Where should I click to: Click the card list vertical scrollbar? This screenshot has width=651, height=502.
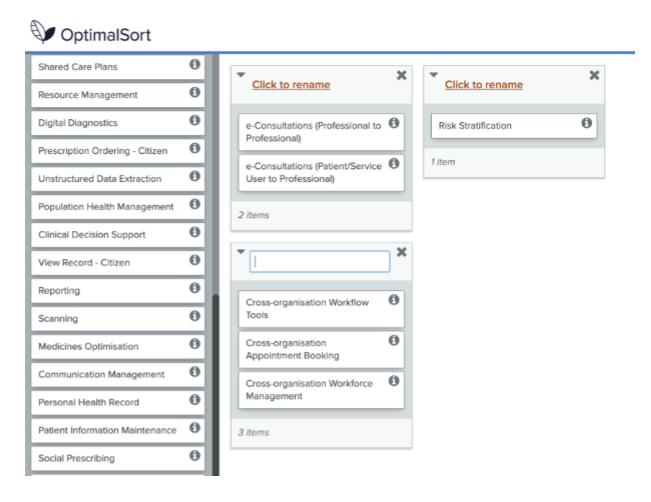pos(215,384)
